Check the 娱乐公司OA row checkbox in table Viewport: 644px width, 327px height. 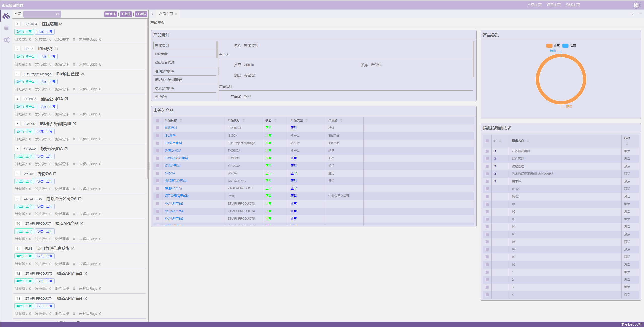click(158, 166)
